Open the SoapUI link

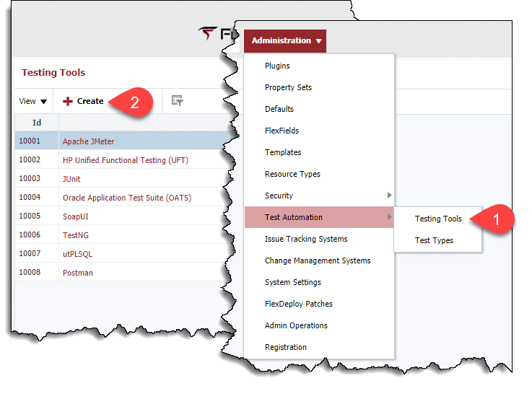pyautogui.click(x=75, y=216)
